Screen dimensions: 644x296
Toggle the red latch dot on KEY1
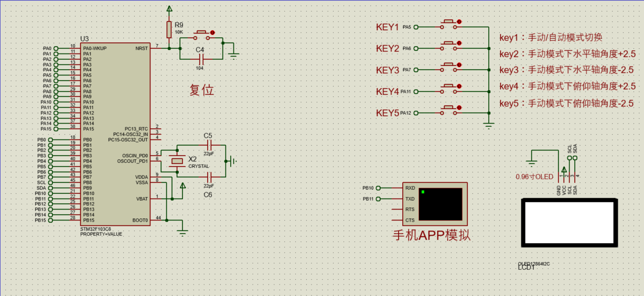click(x=459, y=22)
